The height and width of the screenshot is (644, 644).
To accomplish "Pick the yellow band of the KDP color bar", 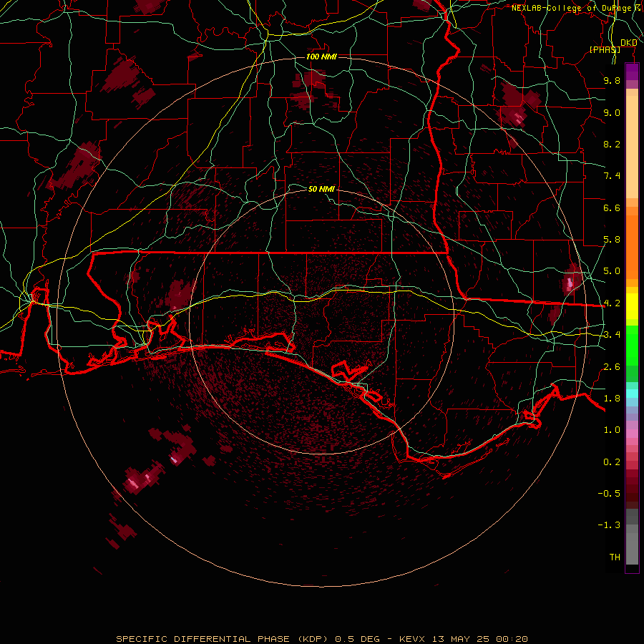I will click(632, 306).
